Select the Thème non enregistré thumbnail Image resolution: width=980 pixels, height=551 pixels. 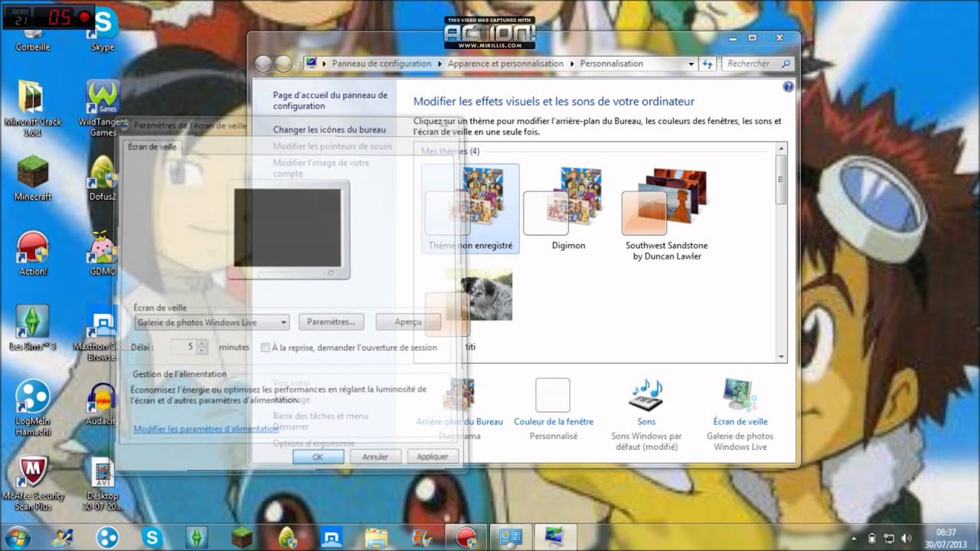[x=470, y=208]
